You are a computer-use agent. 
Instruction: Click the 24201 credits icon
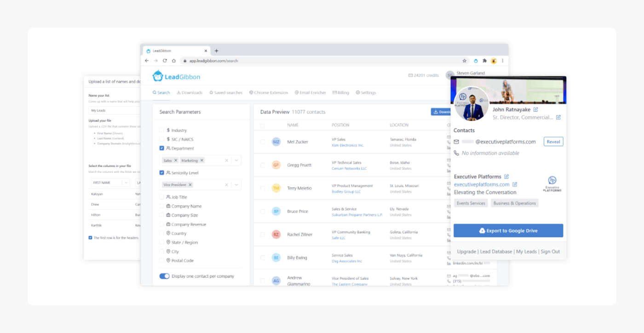click(412, 75)
